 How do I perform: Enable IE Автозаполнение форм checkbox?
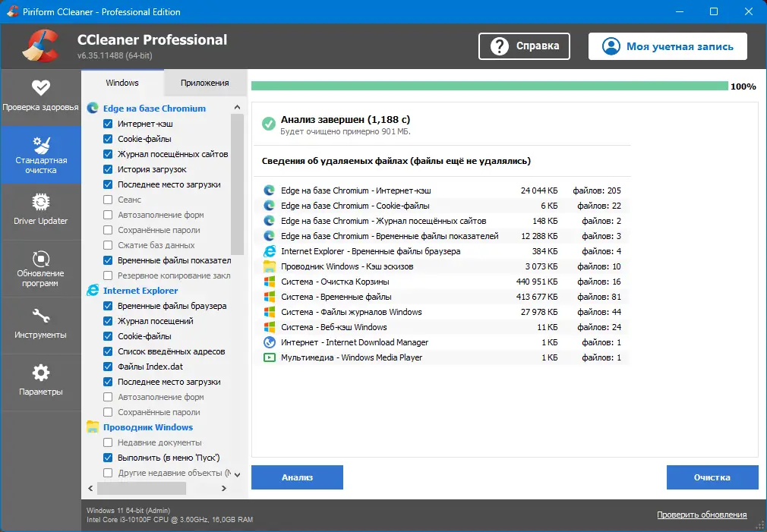(x=108, y=397)
